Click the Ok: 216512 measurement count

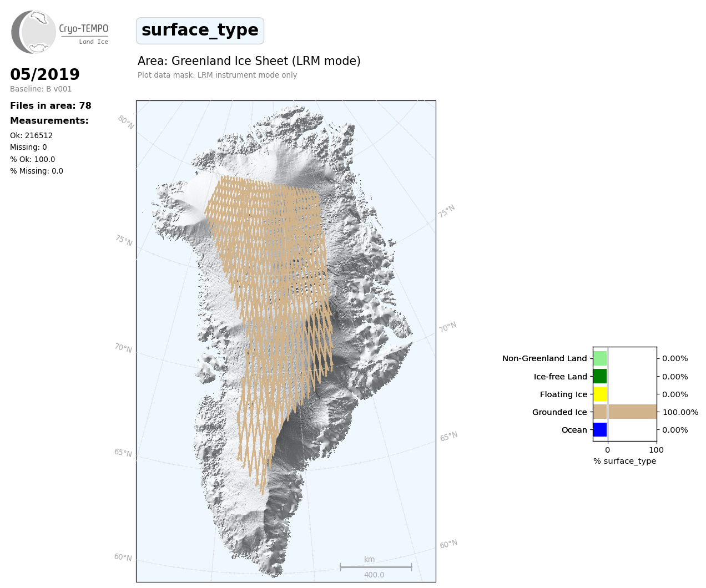[x=31, y=135]
